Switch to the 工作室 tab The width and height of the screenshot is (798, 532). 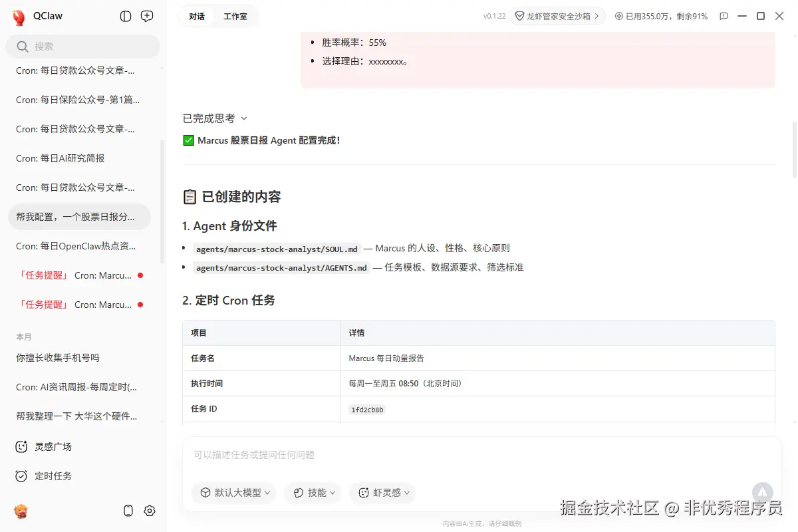[x=235, y=16]
